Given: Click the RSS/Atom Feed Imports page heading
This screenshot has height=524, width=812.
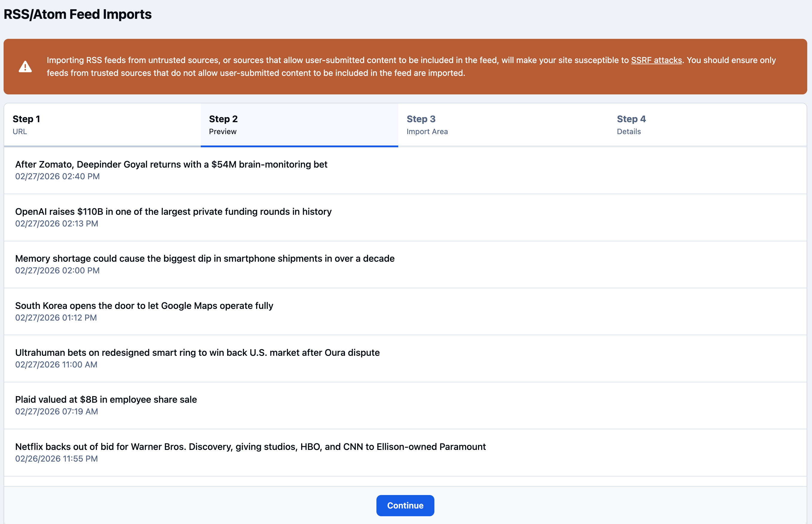Looking at the screenshot, I should [78, 14].
